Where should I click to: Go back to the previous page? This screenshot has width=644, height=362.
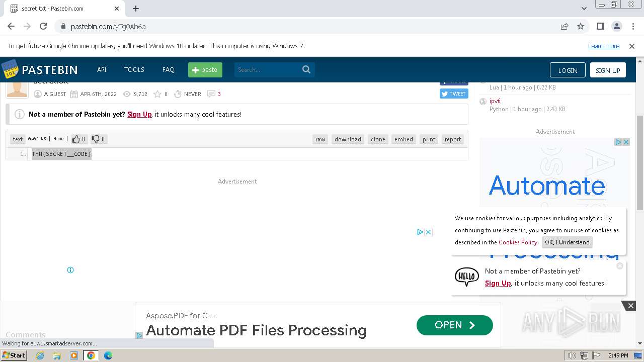[x=11, y=26]
